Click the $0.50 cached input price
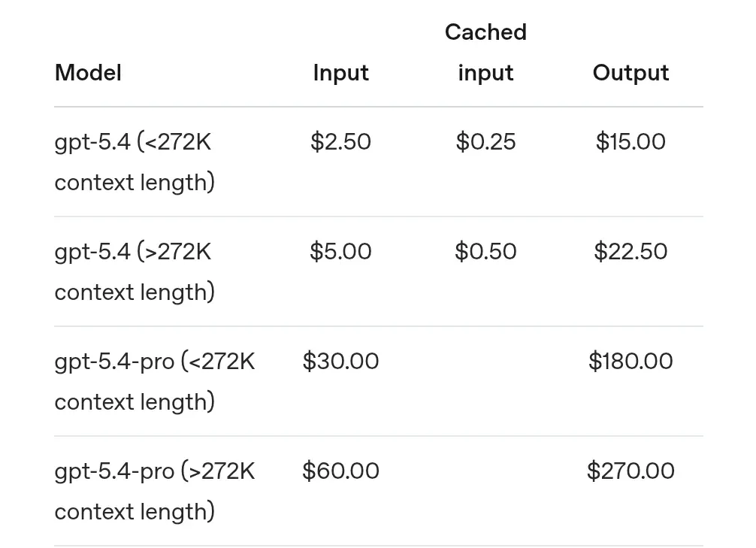The width and height of the screenshot is (756, 548). [485, 252]
